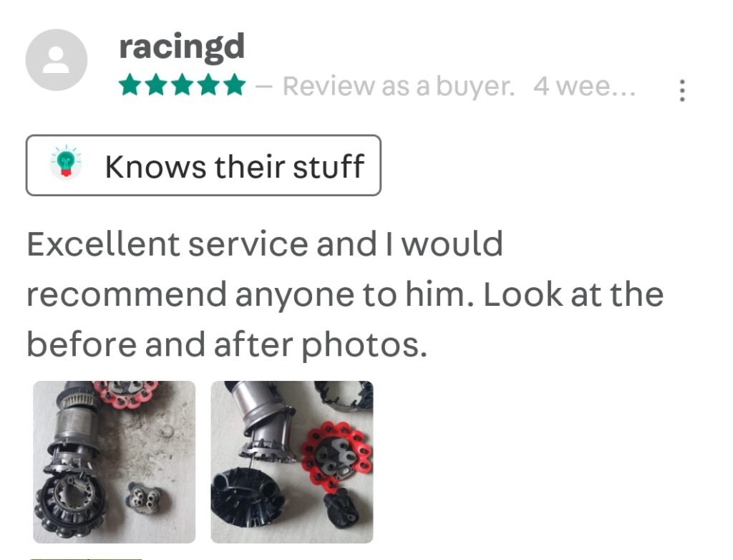View the dirty 'before' vacuum parts photo

[x=114, y=462]
